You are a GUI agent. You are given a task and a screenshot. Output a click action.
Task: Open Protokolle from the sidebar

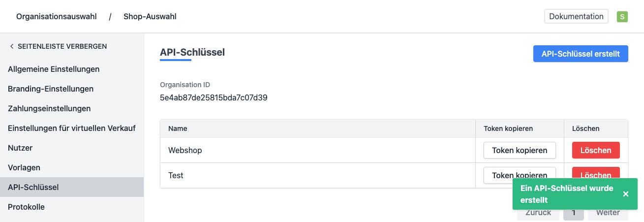(x=26, y=207)
